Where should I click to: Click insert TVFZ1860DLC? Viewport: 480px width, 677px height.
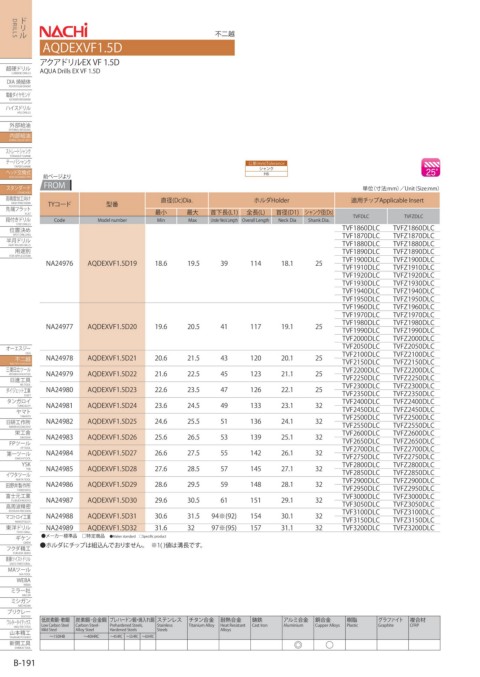pos(414,228)
